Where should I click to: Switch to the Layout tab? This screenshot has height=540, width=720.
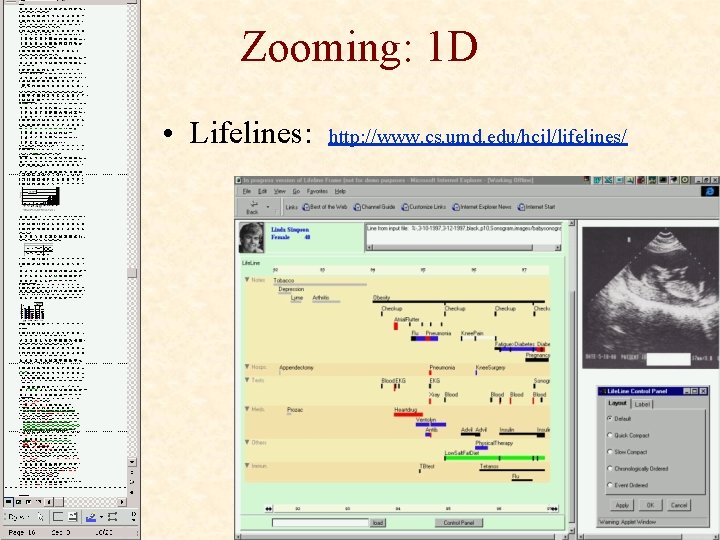click(617, 403)
